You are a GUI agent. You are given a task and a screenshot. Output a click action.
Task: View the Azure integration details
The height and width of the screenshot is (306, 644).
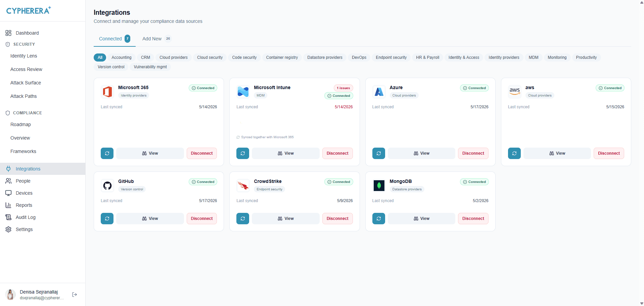coord(421,153)
